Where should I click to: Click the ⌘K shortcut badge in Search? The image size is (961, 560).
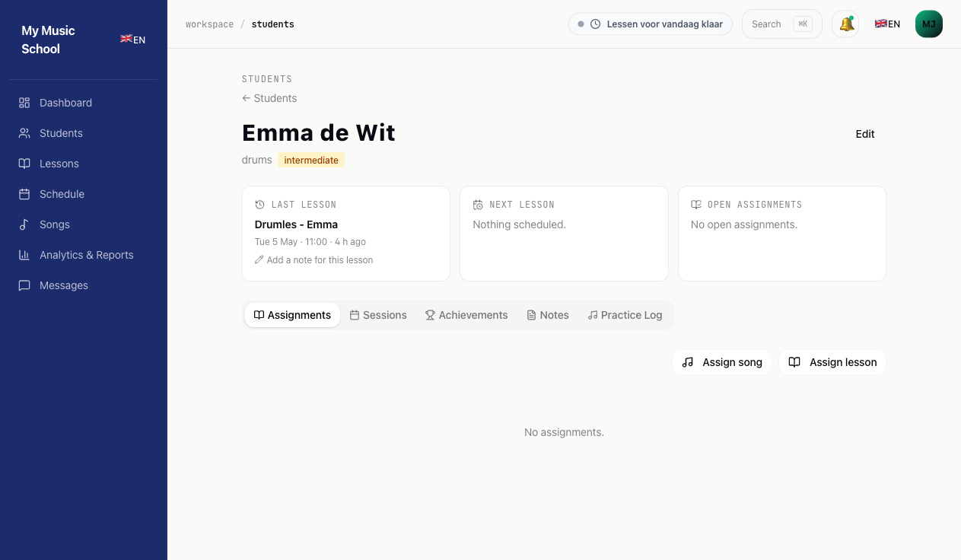(x=803, y=24)
